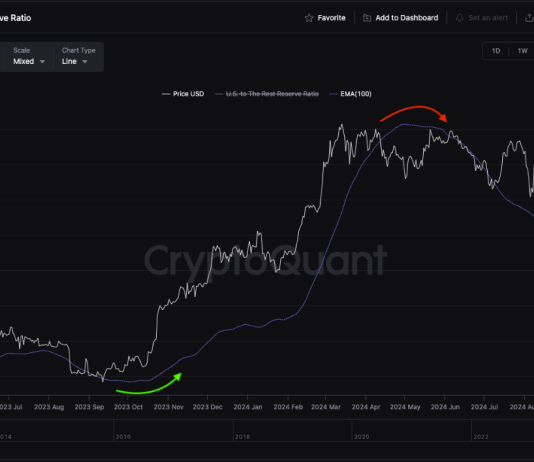The image size is (534, 462).
Task: Toggle the Price USD legend series
Action: (183, 94)
